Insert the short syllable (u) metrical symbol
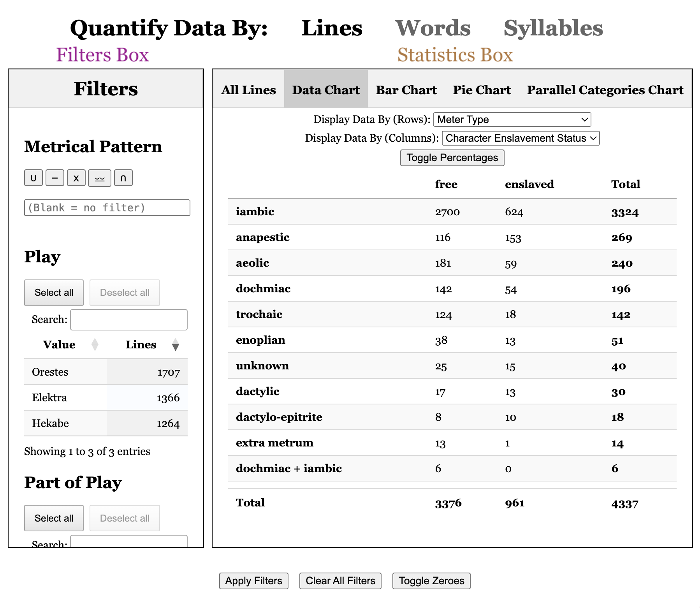 33,178
